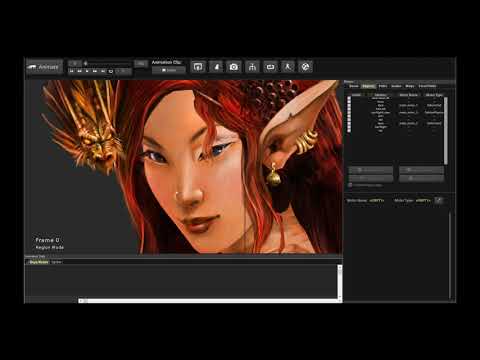Open the first tab of the right panel
480x360 pixels.
point(354,86)
